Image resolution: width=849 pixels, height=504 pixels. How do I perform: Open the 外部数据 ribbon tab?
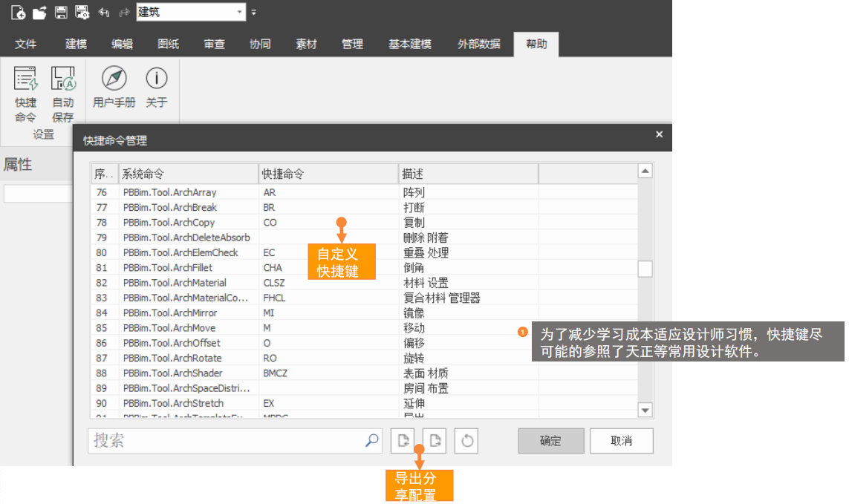(x=478, y=44)
